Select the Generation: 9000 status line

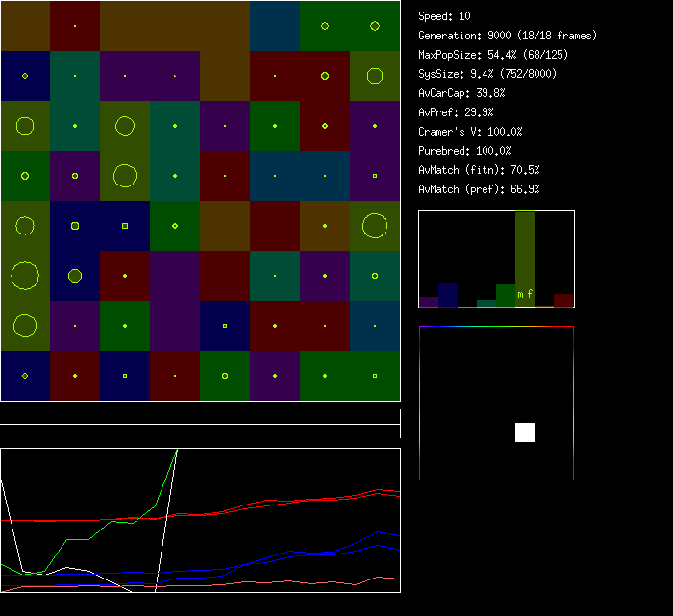(x=508, y=36)
